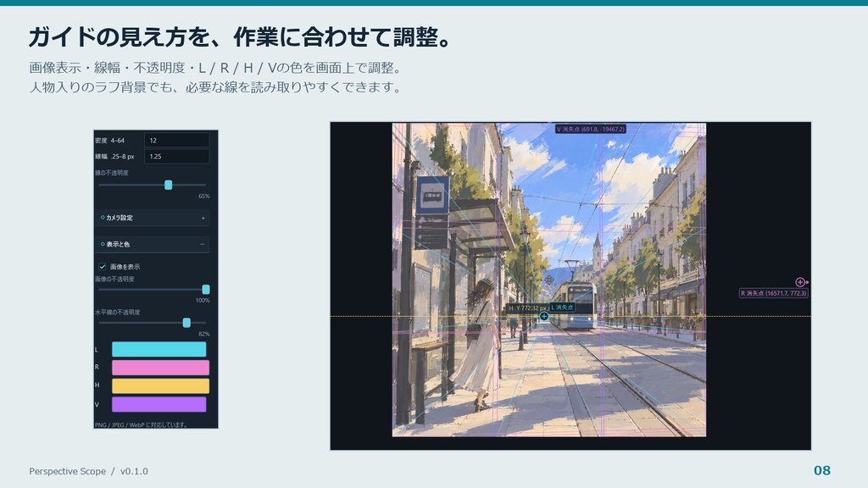
Task: Click the slide title ガイドの見え方を、作業に合わせて調整。
Action: (242, 37)
